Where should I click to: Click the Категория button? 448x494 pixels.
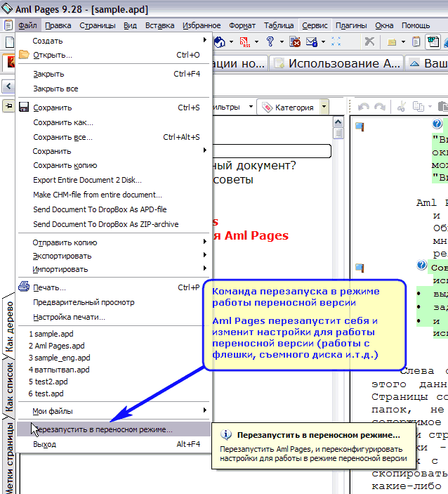(x=289, y=107)
